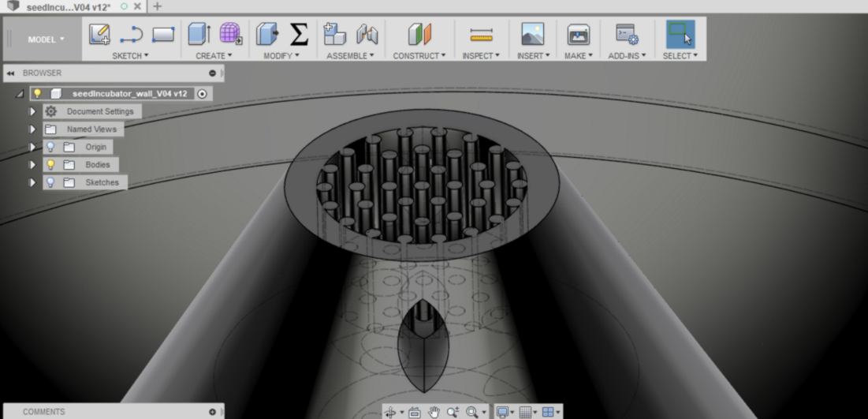Click the 3D Print make icon
868x419 pixels.
click(579, 35)
